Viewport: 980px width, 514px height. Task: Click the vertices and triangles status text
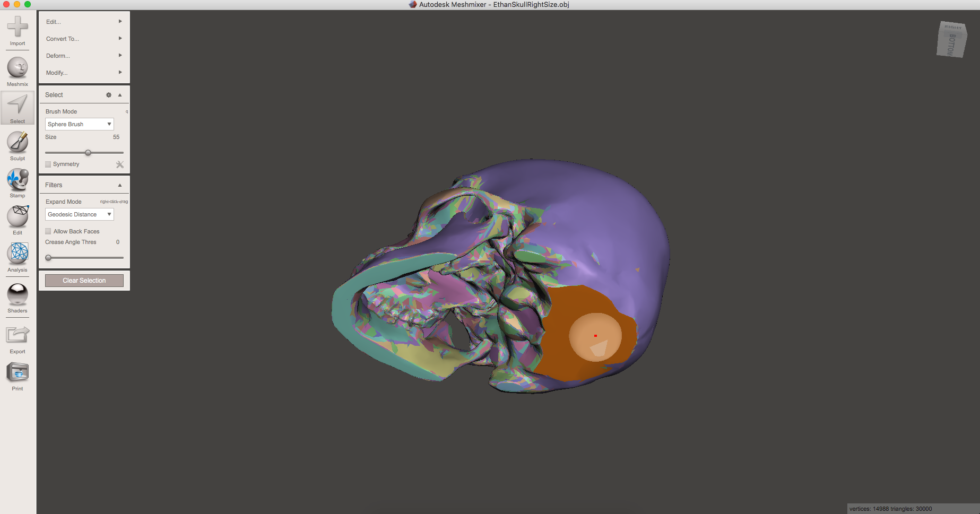click(x=890, y=509)
